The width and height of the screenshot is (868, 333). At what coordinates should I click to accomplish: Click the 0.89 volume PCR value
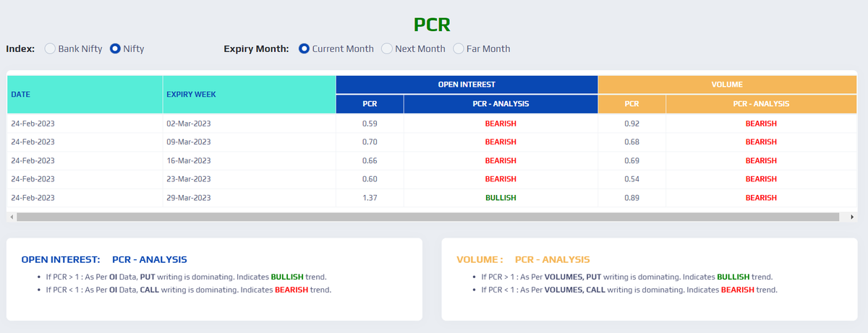point(631,198)
